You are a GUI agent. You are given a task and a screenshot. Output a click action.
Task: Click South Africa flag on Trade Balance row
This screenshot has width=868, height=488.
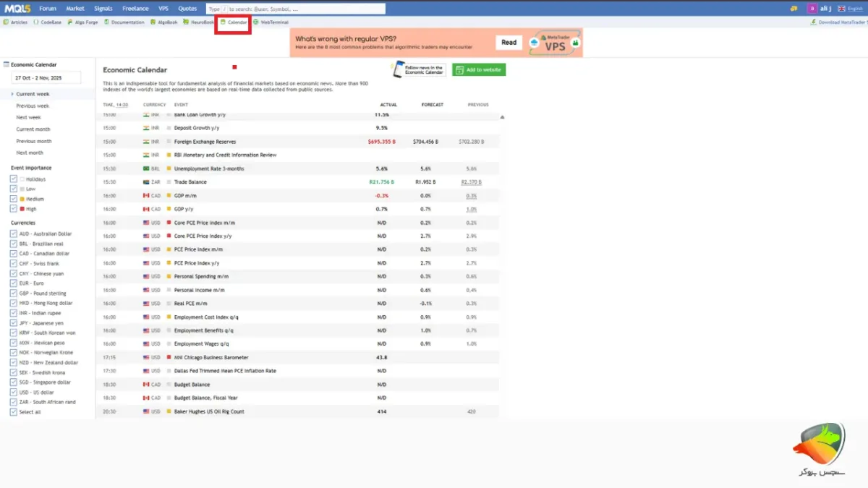pos(146,182)
